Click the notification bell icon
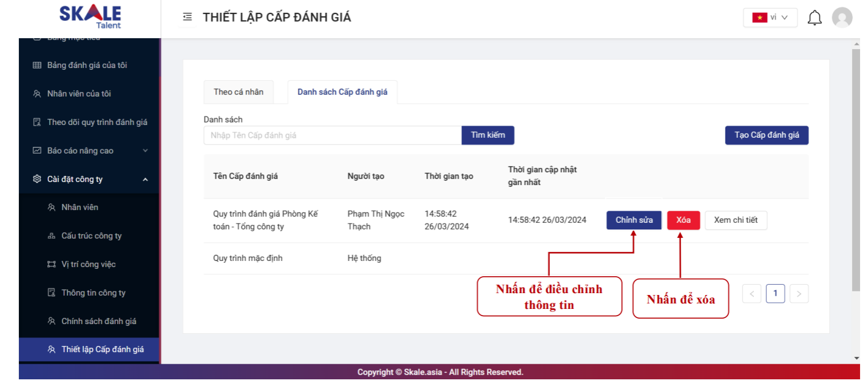The height and width of the screenshot is (386, 868). pos(814,18)
